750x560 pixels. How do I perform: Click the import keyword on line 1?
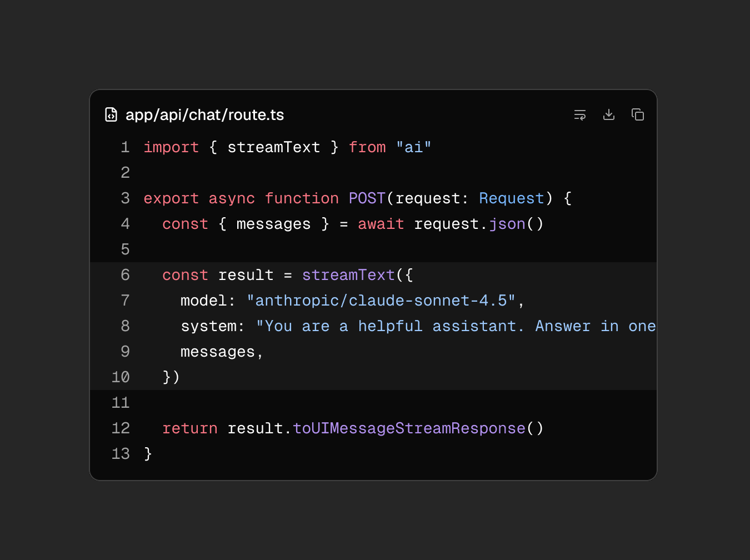[171, 147]
